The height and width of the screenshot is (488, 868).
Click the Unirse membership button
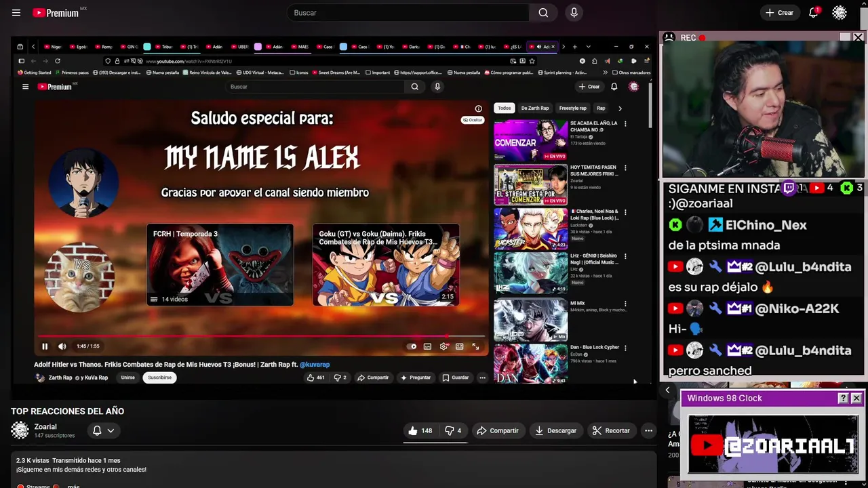(127, 378)
